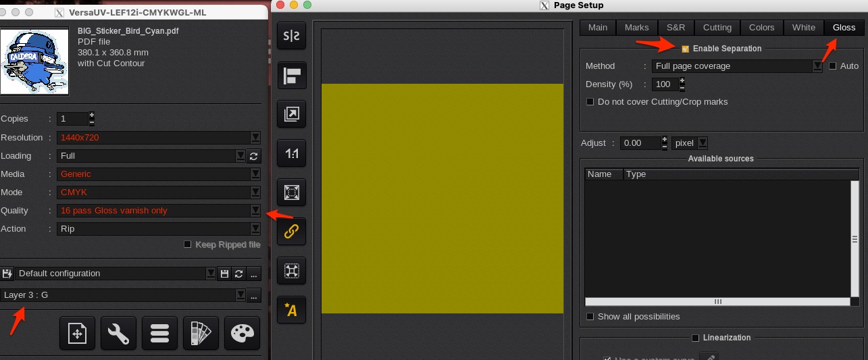Select the 1:1 scale button
The image size is (868, 360).
click(292, 154)
